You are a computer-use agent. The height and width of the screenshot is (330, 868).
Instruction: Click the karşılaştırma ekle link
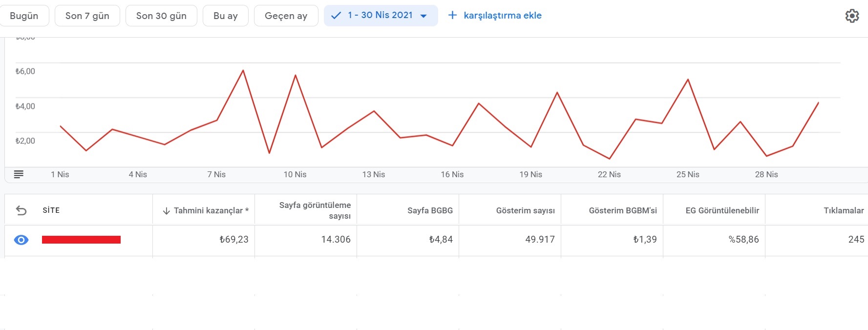pos(503,15)
